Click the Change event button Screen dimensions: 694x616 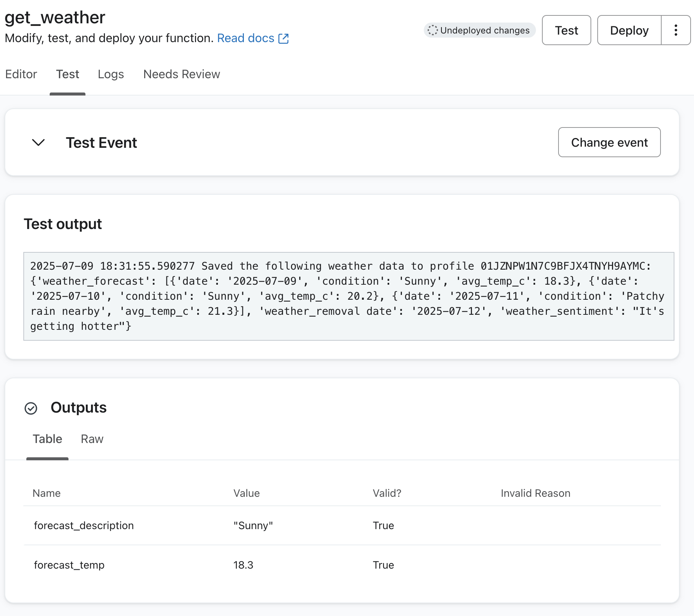coord(609,142)
